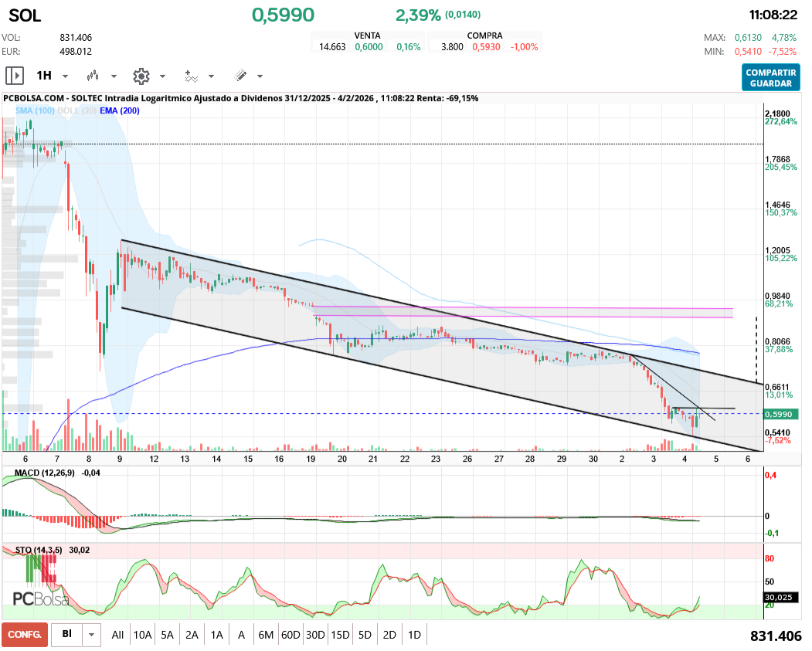Expand the chart style dropdown arrow
Image resolution: width=812 pixels, height=651 pixels.
113,76
